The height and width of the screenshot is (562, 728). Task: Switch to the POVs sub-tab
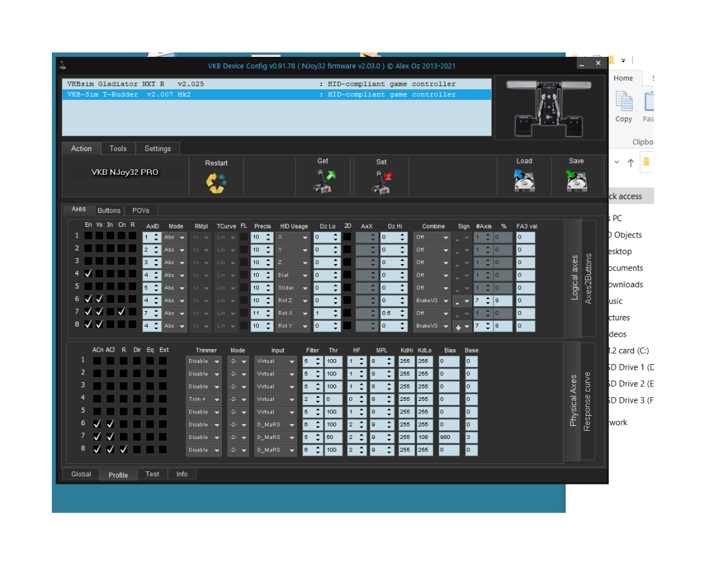[141, 210]
